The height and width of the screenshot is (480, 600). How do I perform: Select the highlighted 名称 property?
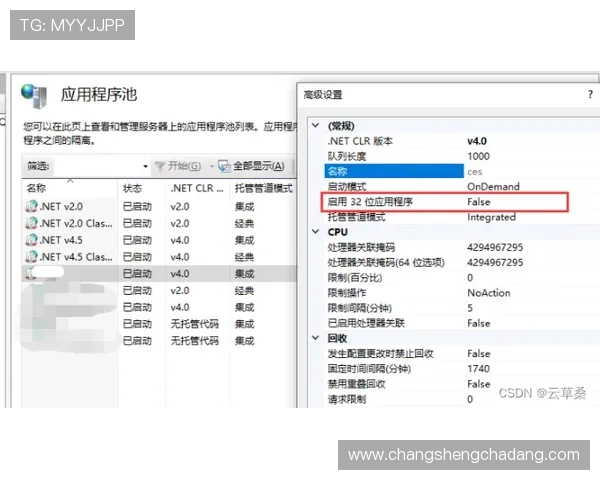click(x=394, y=171)
